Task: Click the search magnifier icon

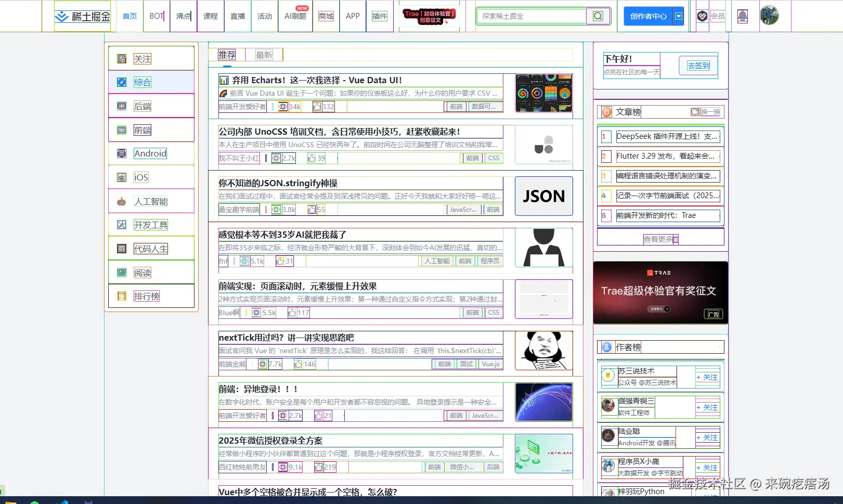Action: 598,16
